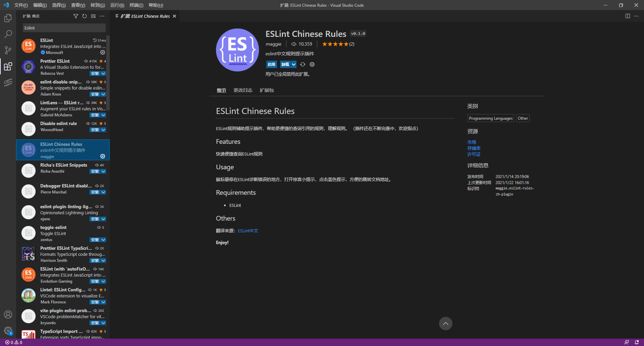Expand uninstall dropdown arrow on detail page

(x=294, y=64)
